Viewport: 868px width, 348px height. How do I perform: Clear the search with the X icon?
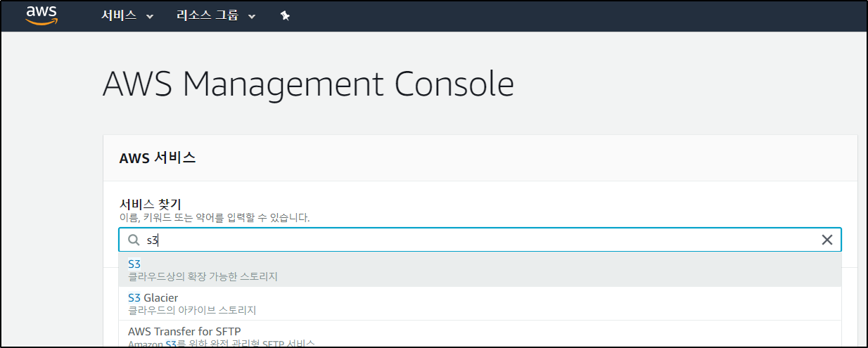(x=827, y=240)
